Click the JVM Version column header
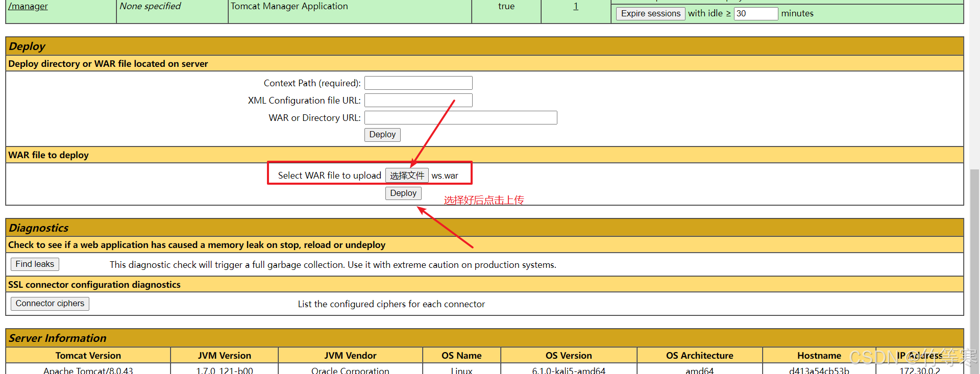The image size is (980, 374). (x=225, y=356)
